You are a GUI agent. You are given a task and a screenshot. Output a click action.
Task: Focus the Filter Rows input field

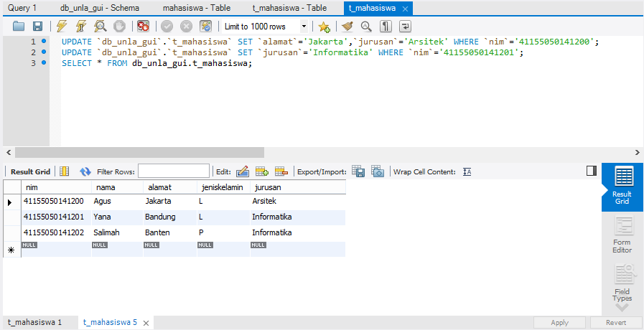tap(174, 171)
